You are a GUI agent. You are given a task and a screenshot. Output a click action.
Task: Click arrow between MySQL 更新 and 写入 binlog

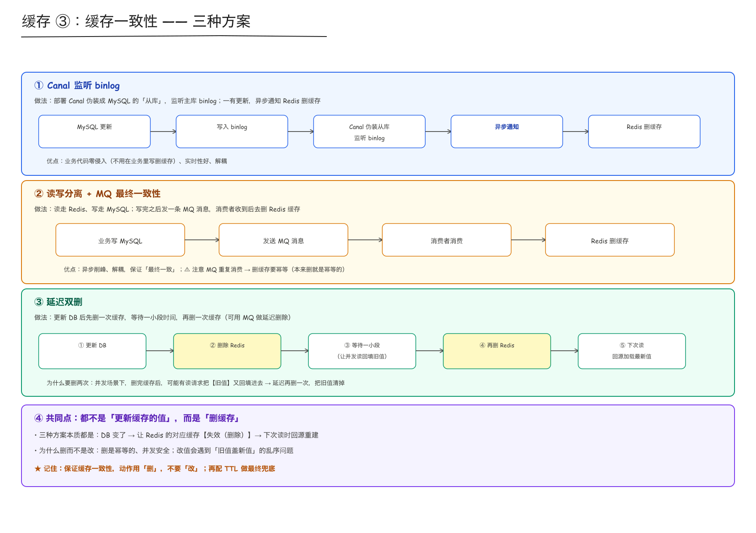tap(163, 132)
